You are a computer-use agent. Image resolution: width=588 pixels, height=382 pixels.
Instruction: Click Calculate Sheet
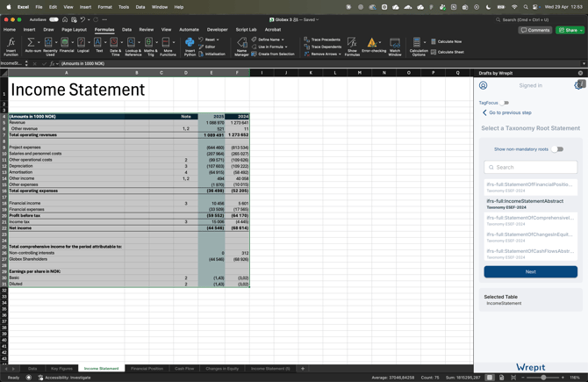tap(448, 52)
